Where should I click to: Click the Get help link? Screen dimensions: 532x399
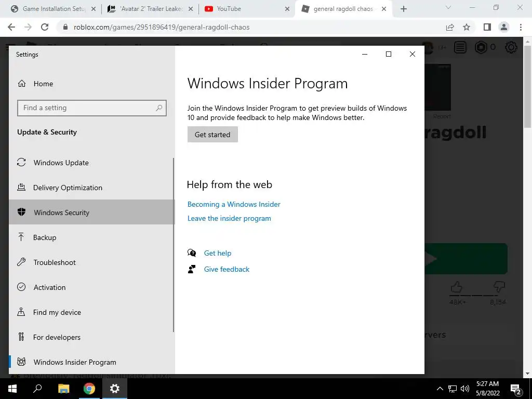pyautogui.click(x=218, y=253)
